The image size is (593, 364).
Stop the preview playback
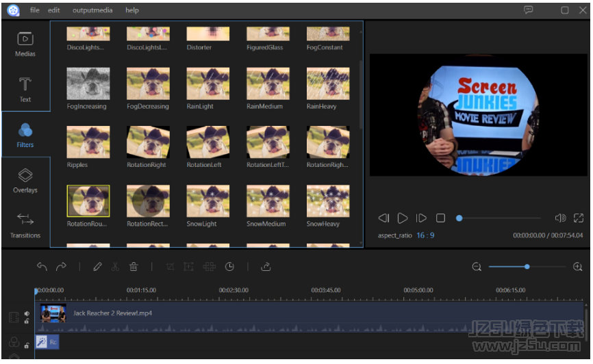click(x=440, y=218)
